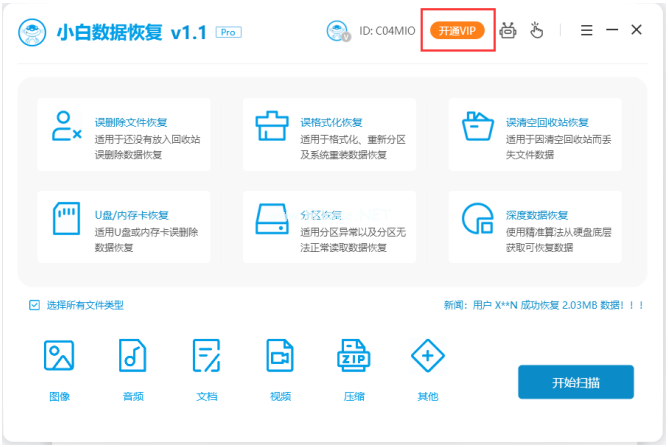The height and width of the screenshot is (447, 668).
Task: Click the 文档 label
Action: (207, 397)
